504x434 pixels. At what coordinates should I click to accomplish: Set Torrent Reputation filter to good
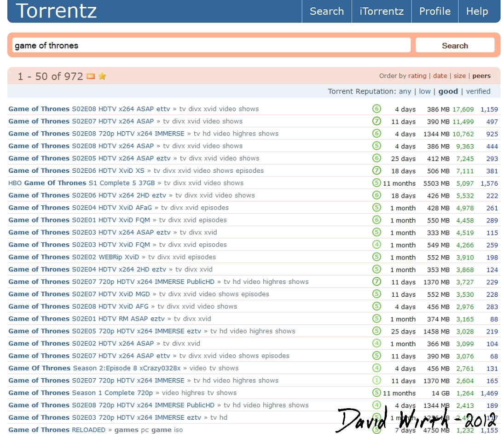448,91
